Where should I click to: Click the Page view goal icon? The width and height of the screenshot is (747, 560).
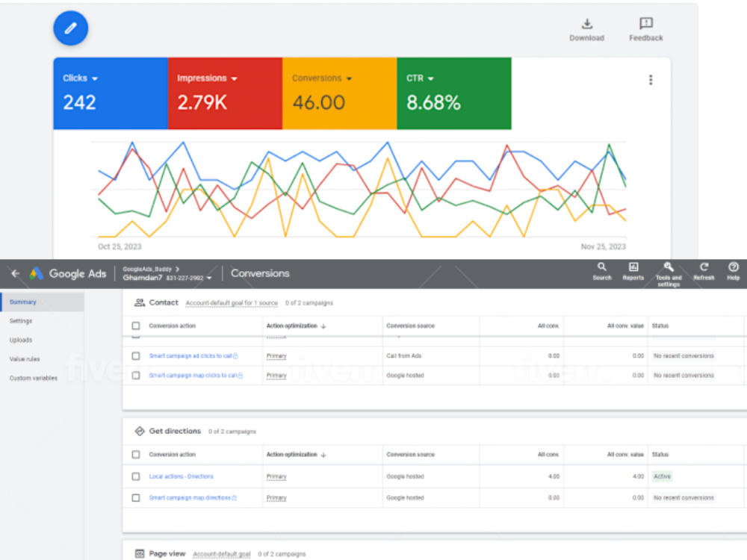tap(140, 553)
